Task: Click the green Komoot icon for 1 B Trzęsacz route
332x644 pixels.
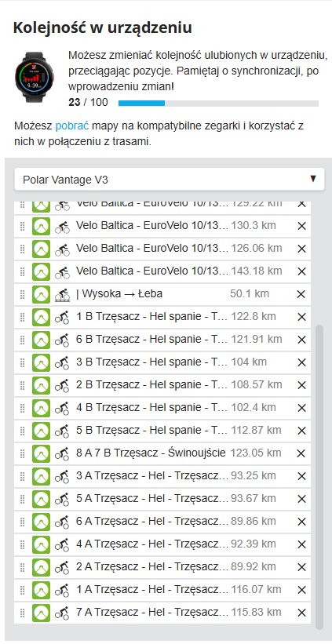Action: point(41,317)
